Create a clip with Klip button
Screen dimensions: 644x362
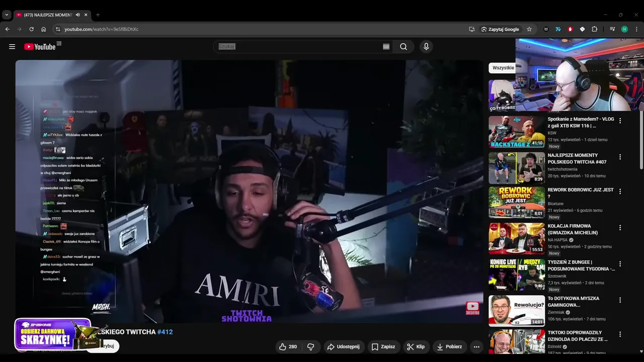pos(416,346)
